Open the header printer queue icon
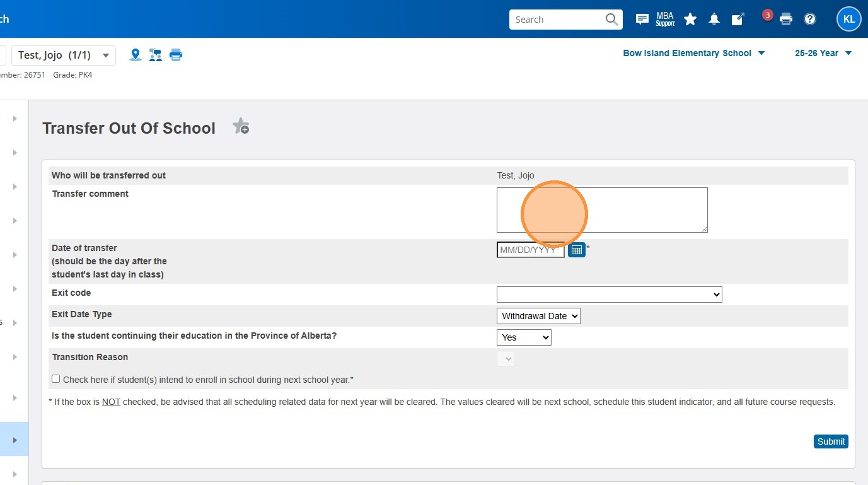 785,20
